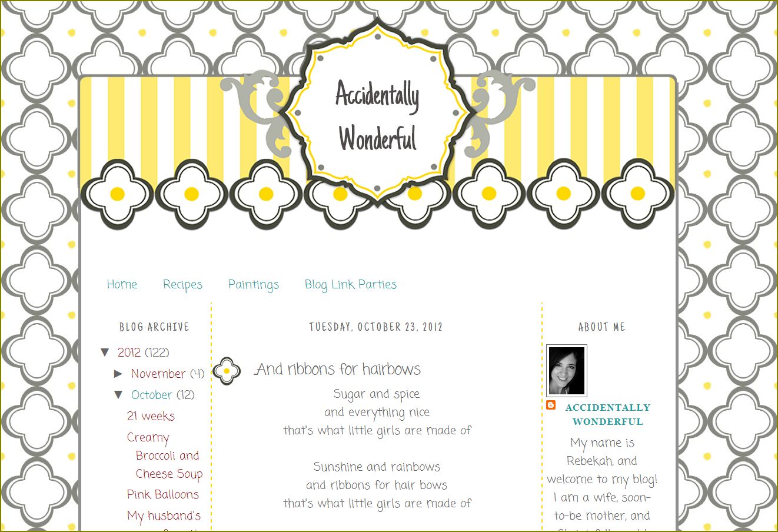Screen dimensions: 778x532
Task: Open the Paintings page
Action: click(x=254, y=285)
